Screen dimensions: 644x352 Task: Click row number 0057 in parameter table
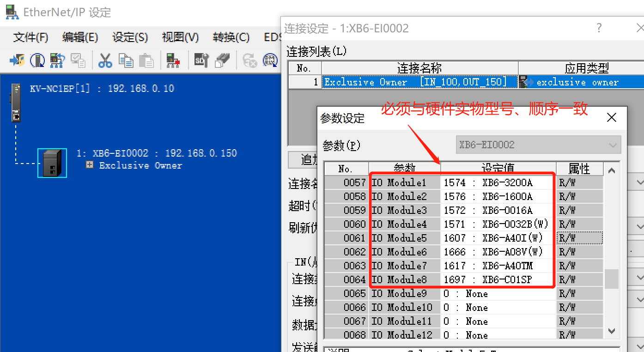(x=346, y=182)
